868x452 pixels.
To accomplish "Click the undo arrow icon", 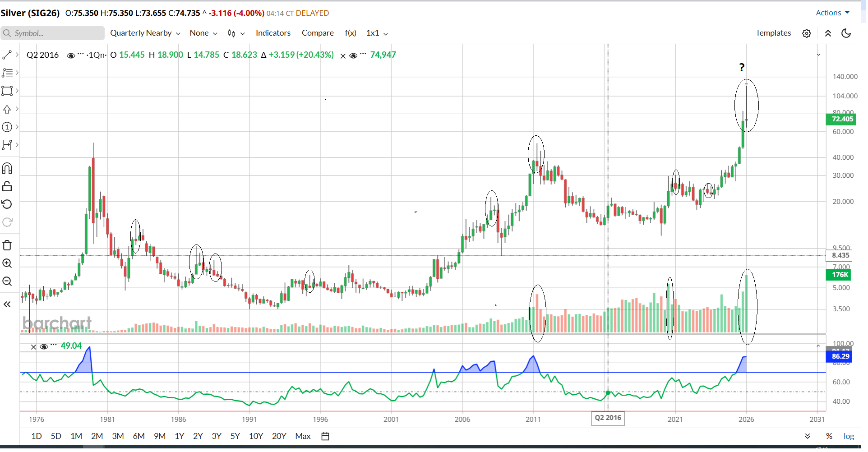I will pos(7,204).
